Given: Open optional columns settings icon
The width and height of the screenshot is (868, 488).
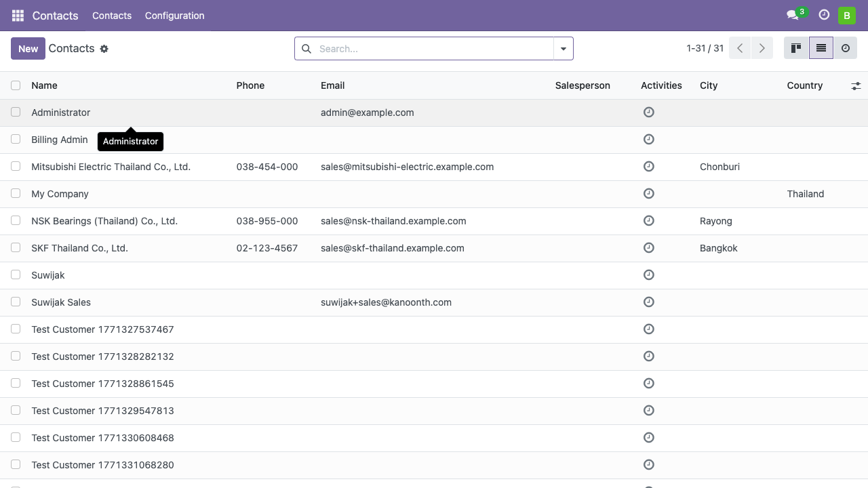Looking at the screenshot, I should [856, 85].
